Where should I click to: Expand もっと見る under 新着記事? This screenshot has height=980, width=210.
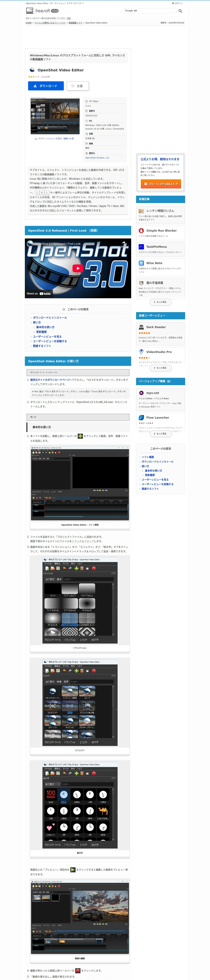coord(160,302)
